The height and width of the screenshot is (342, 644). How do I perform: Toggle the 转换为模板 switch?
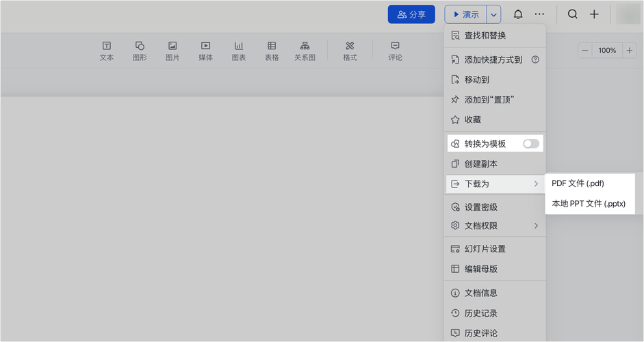[530, 144]
